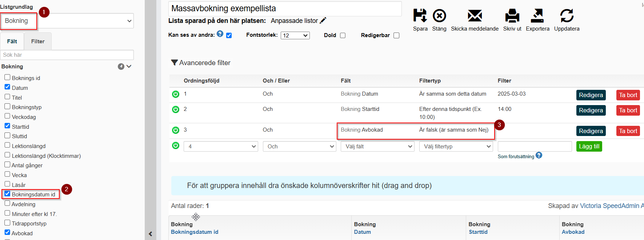Viewport: 644px width, 240px height.
Task: Click Ta bort for Bokning Datum filter
Action: 628,95
